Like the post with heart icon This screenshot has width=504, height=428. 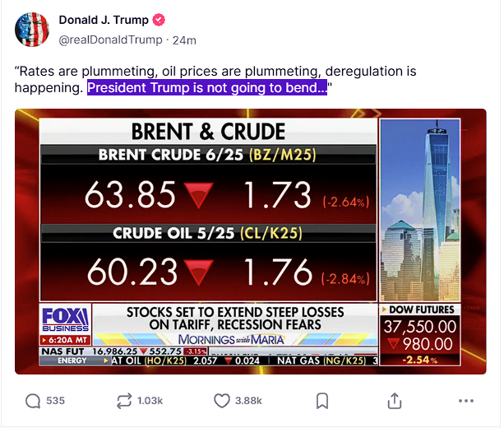pos(222,401)
